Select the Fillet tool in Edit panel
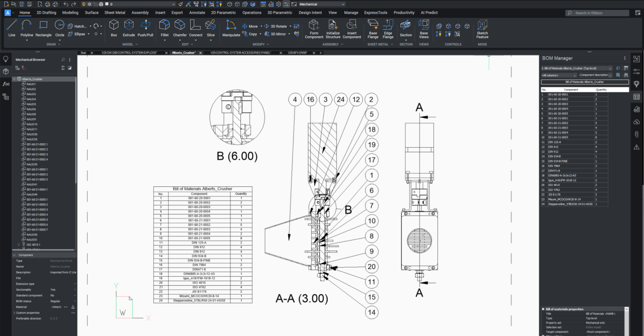 [x=164, y=26]
